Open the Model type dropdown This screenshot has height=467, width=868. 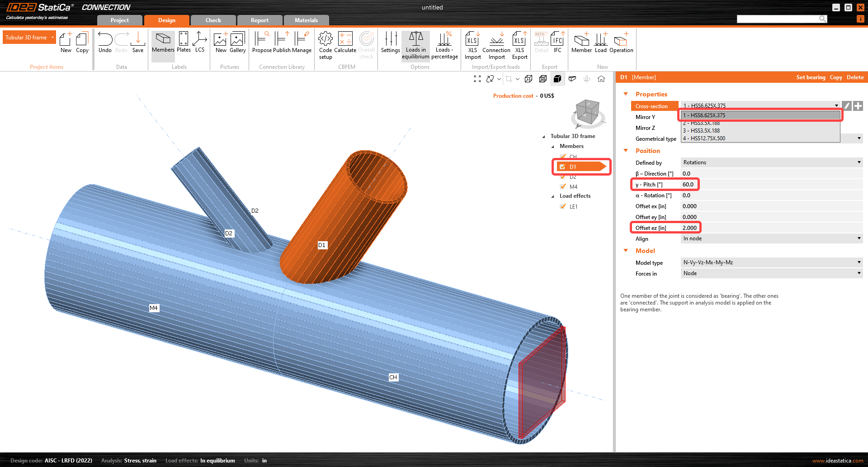click(x=771, y=262)
